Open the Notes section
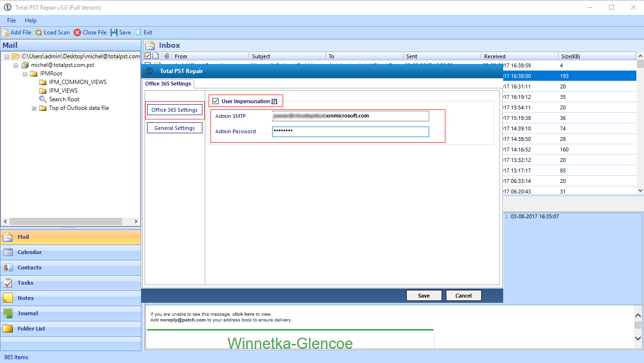644x363 pixels. [71, 298]
